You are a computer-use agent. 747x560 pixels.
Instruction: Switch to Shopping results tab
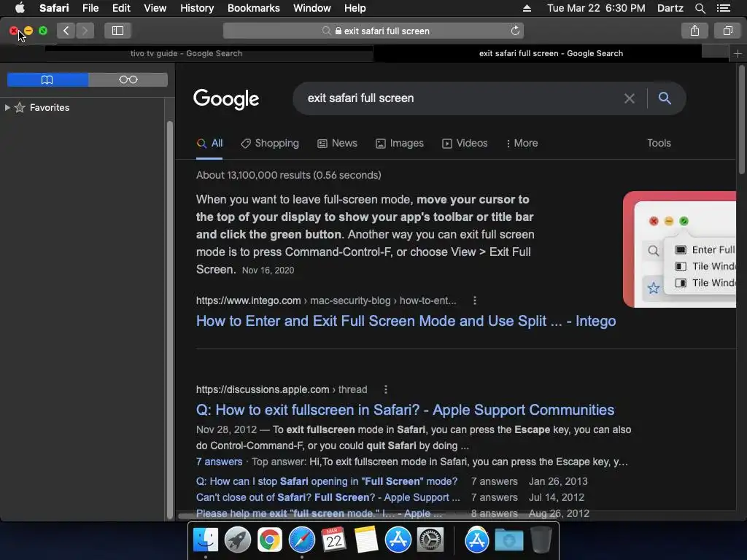coord(270,144)
